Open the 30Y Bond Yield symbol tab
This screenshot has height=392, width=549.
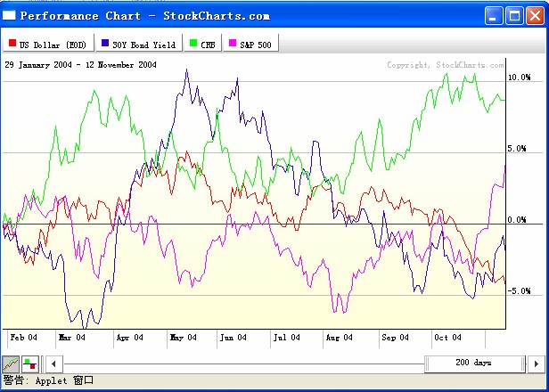click(x=139, y=43)
